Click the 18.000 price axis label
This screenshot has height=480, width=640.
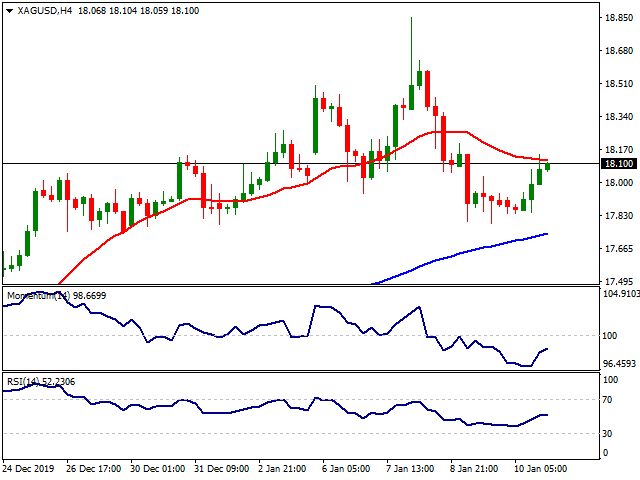coord(619,182)
